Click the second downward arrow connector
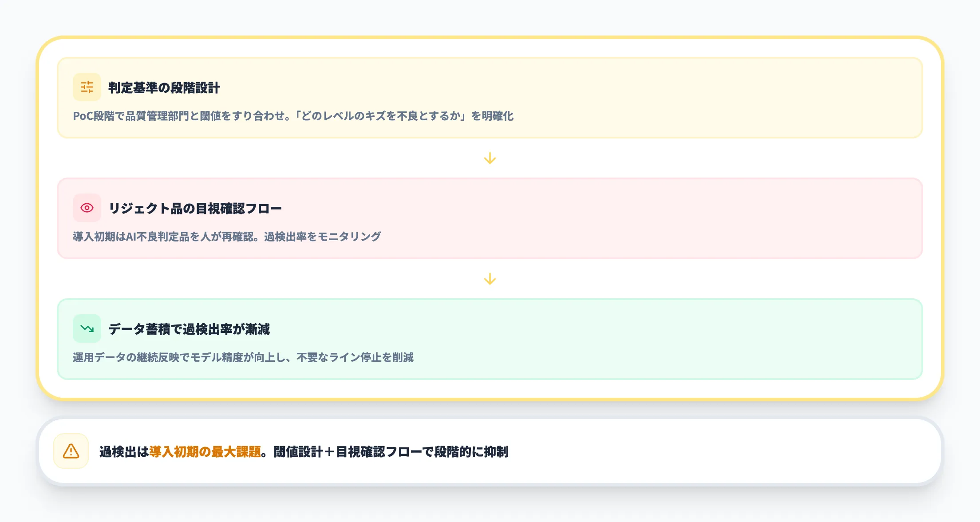Screen dimensions: 980x522 (x=490, y=279)
